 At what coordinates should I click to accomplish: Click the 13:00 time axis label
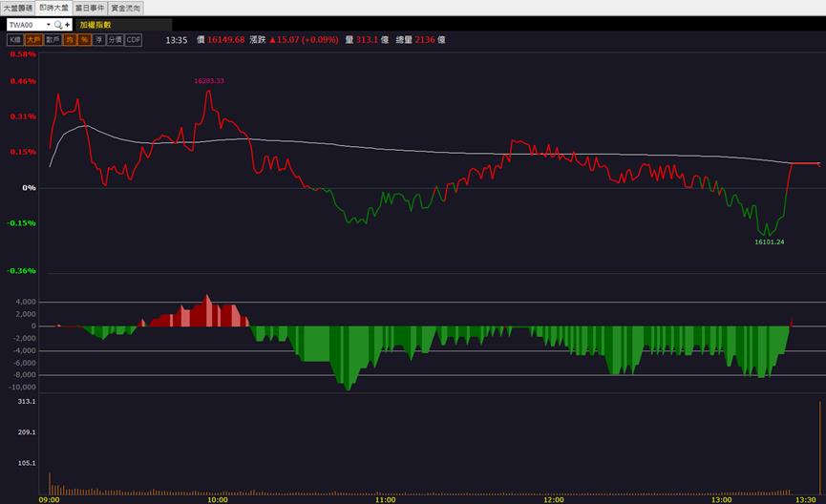(721, 500)
